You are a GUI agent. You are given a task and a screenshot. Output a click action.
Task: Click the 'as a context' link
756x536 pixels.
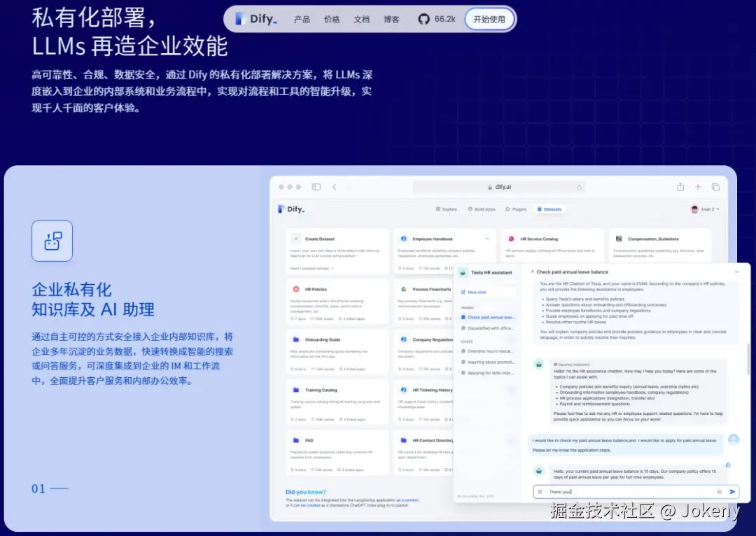[407, 500]
